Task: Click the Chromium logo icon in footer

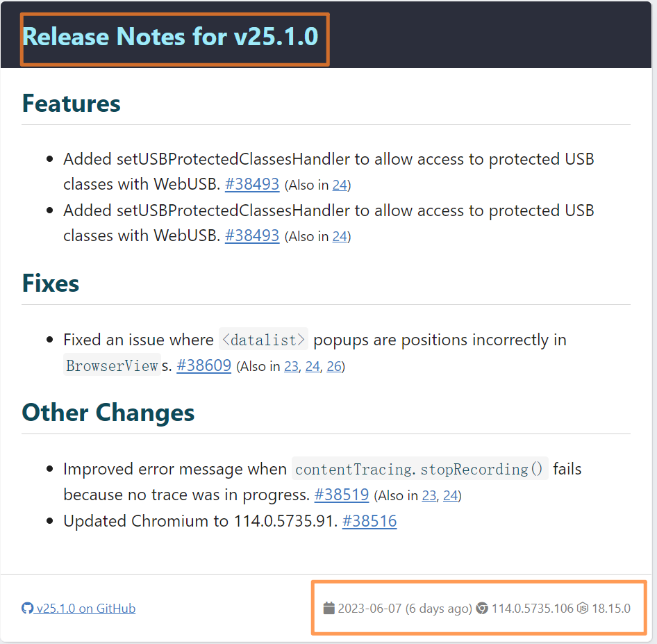Action: pyautogui.click(x=482, y=608)
